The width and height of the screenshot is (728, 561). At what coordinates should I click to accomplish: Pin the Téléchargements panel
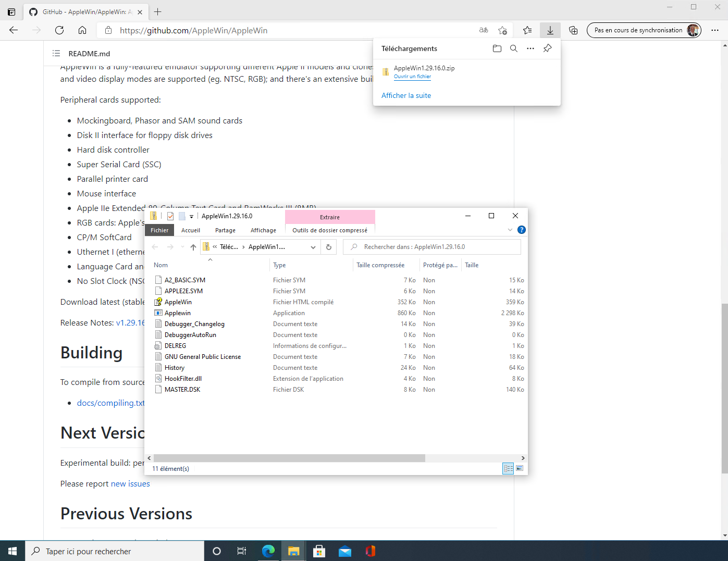point(547,48)
